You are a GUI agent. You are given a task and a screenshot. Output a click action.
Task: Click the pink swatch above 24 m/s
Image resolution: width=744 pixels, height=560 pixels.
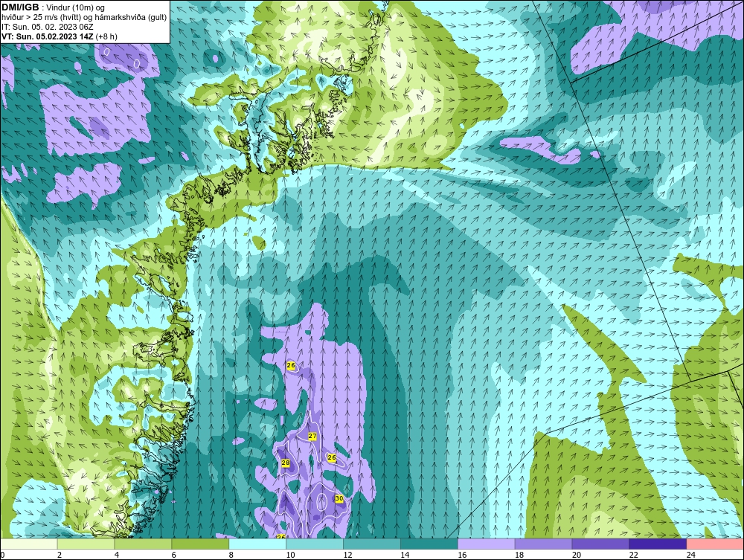pos(715,544)
